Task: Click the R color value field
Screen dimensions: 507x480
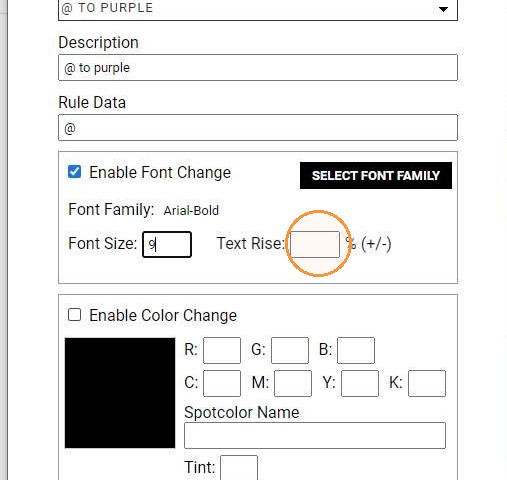Action: pos(222,350)
